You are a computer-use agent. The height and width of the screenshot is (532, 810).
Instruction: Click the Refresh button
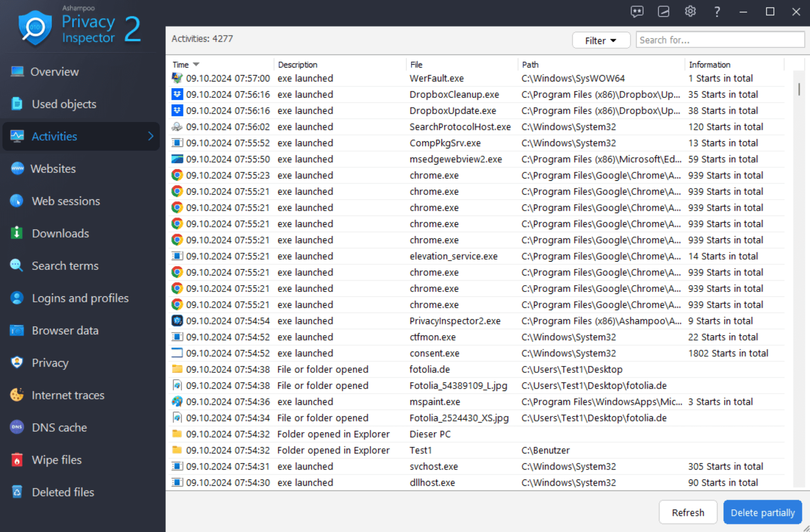(x=687, y=512)
